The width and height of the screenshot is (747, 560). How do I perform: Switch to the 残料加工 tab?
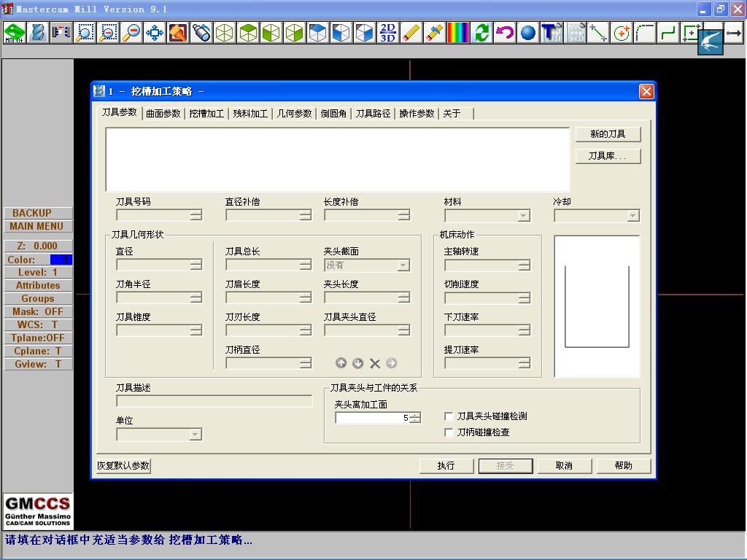250,113
